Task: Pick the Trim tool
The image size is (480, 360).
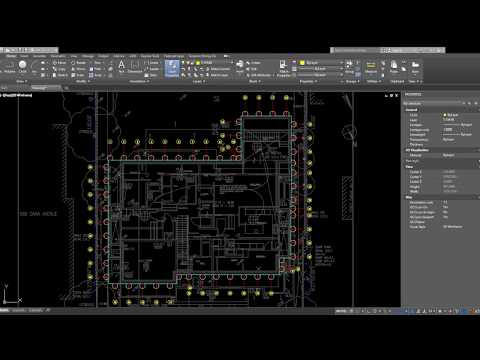Action: click(96, 63)
